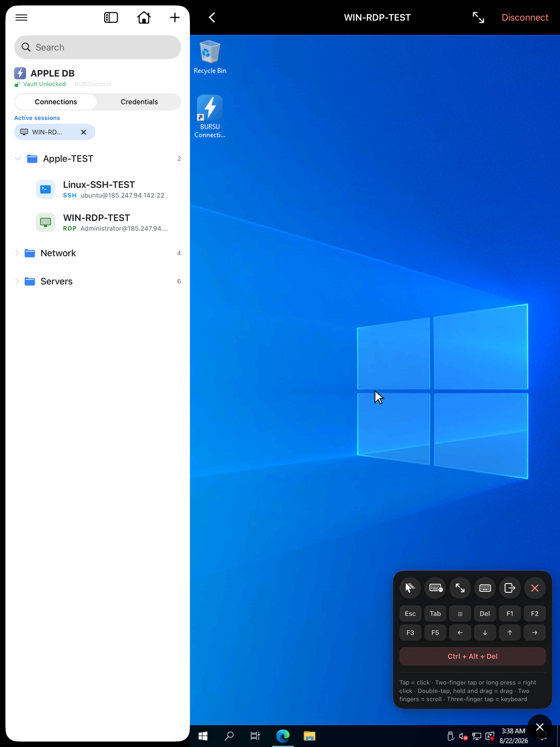Expand the Servers folder
Screen dimensions: 560x747
click(x=17, y=281)
